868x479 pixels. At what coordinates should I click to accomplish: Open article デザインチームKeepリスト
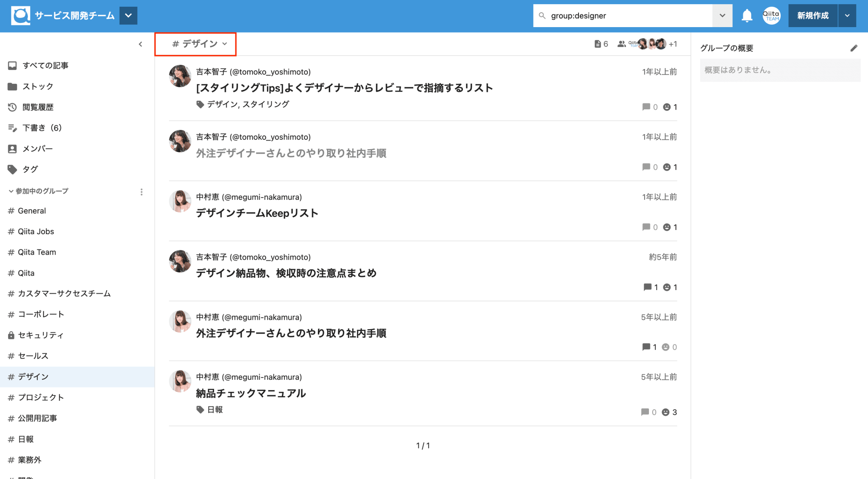(x=257, y=213)
